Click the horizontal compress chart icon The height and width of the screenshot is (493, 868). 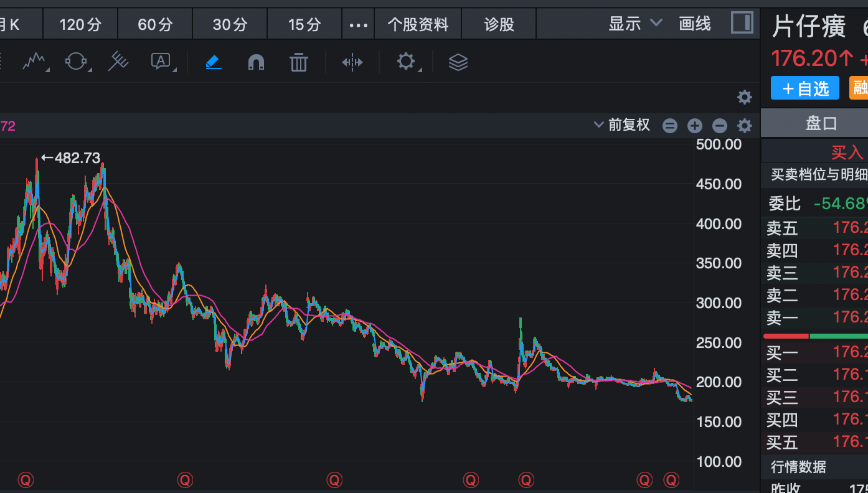click(352, 62)
